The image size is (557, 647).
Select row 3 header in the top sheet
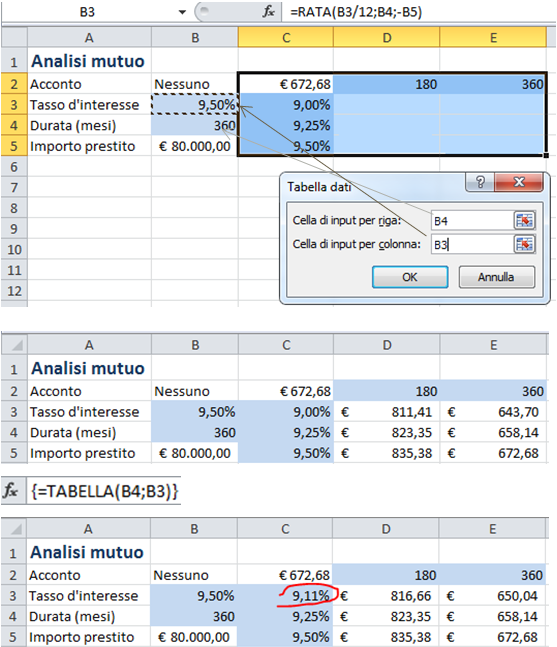point(14,105)
